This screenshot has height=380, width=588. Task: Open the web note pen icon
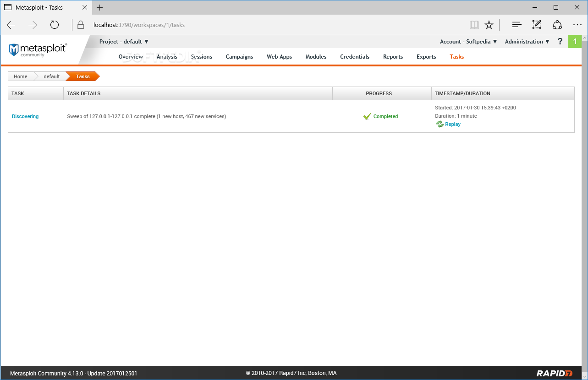(537, 25)
